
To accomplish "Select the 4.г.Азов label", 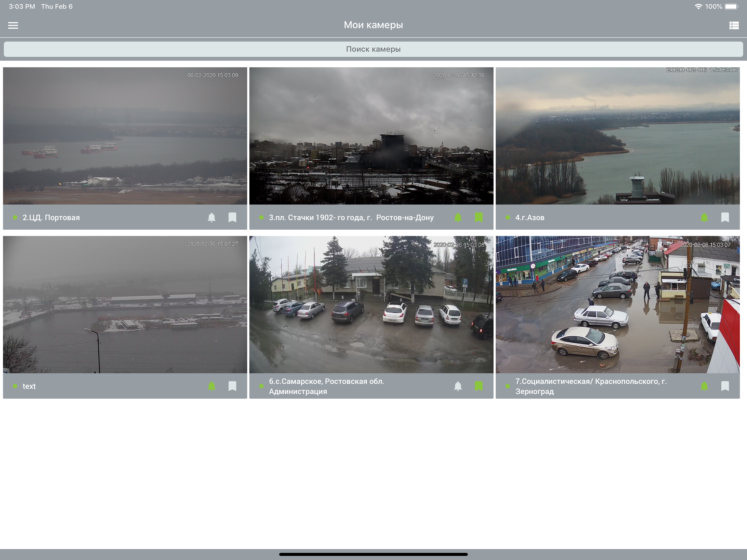I will coord(530,217).
